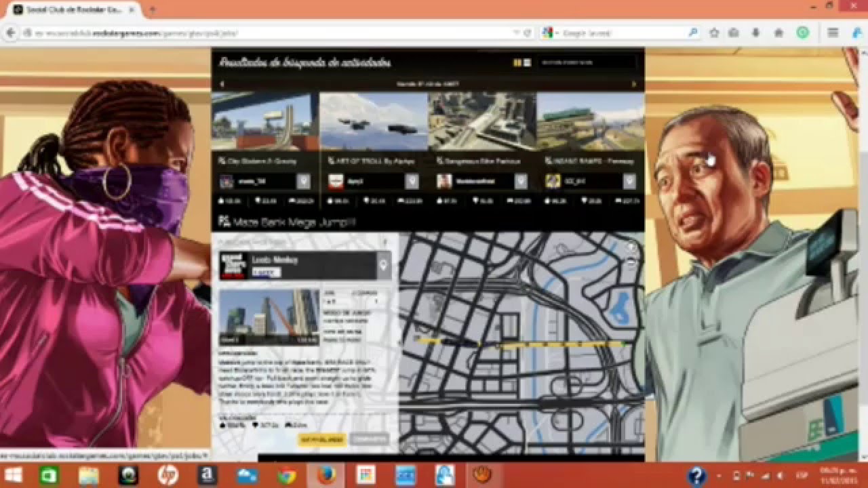
Task: Click the map pin beside the job creator
Action: pyautogui.click(x=383, y=266)
